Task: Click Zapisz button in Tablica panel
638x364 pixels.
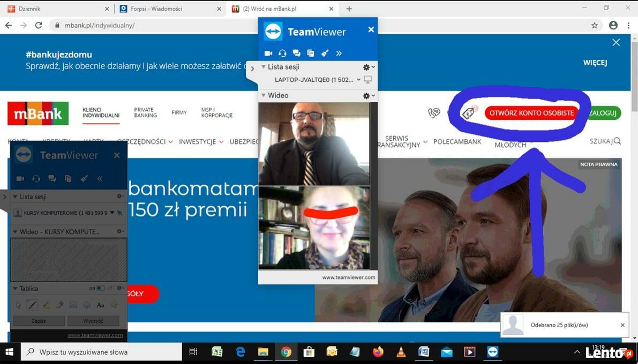Action: (39, 321)
